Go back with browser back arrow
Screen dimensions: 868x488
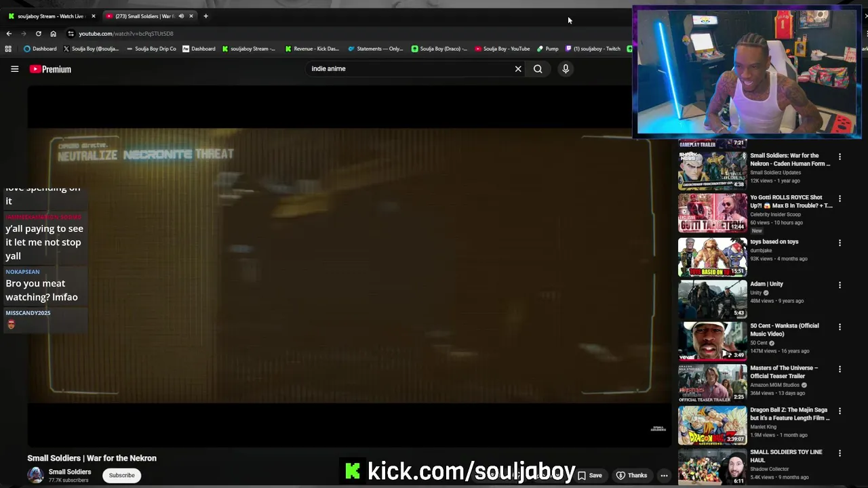(9, 33)
